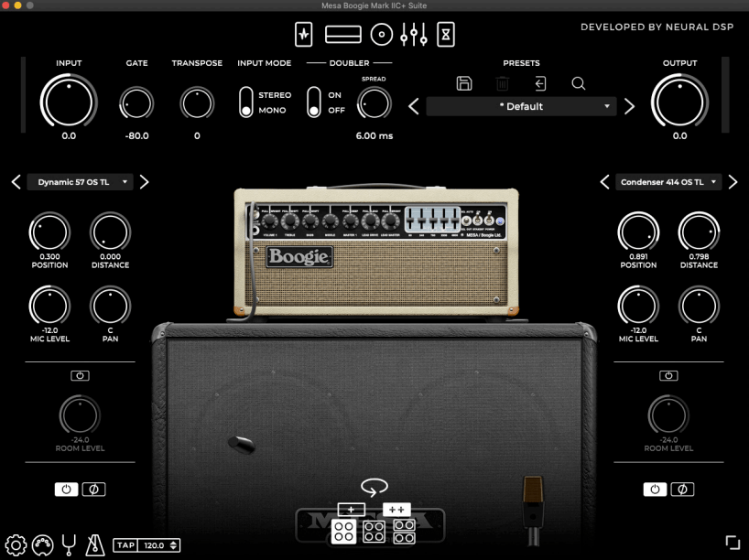Choose the middle four-speaker cabinet icon

point(374,532)
